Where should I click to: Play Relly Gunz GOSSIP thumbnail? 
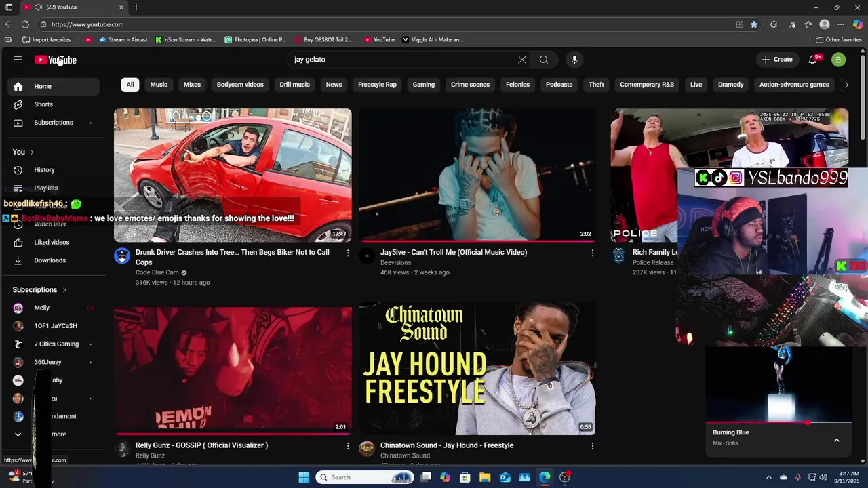(233, 370)
